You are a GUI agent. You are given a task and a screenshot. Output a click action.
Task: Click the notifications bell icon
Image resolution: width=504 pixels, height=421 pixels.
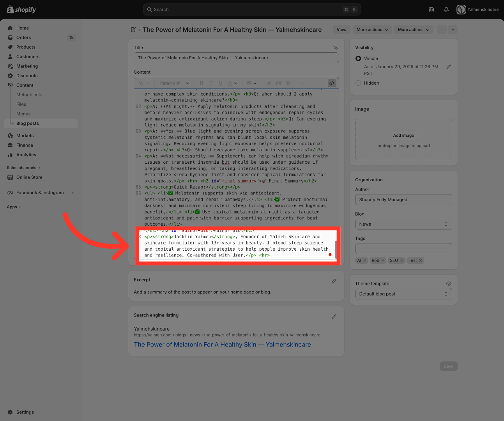(x=446, y=10)
